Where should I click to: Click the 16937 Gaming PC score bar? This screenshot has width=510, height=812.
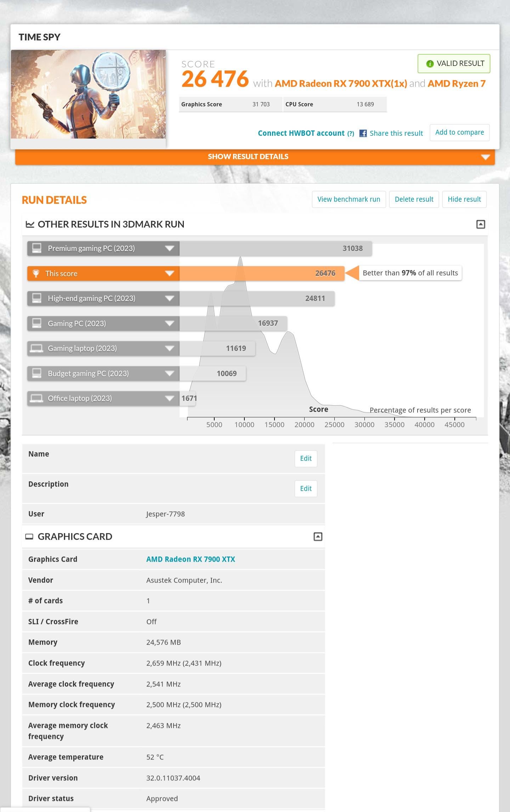233,323
